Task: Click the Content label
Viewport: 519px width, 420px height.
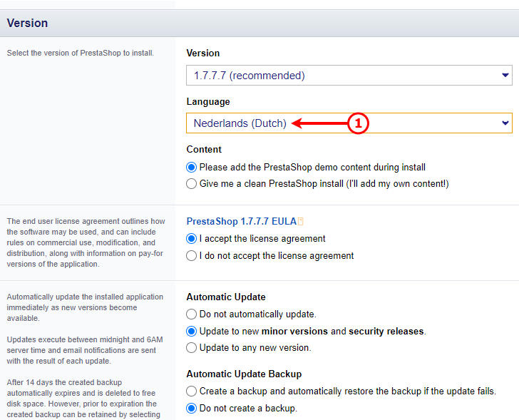Action: (204, 149)
